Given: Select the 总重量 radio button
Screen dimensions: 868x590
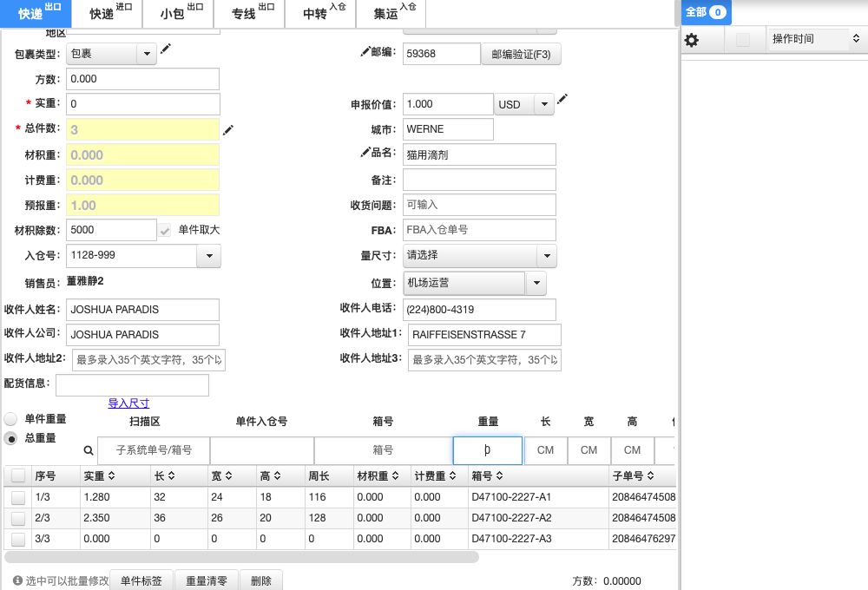Looking at the screenshot, I should [10, 438].
